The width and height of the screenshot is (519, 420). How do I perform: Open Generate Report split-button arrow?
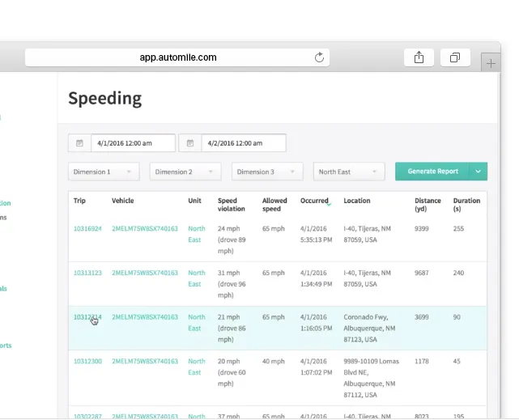coord(478,172)
